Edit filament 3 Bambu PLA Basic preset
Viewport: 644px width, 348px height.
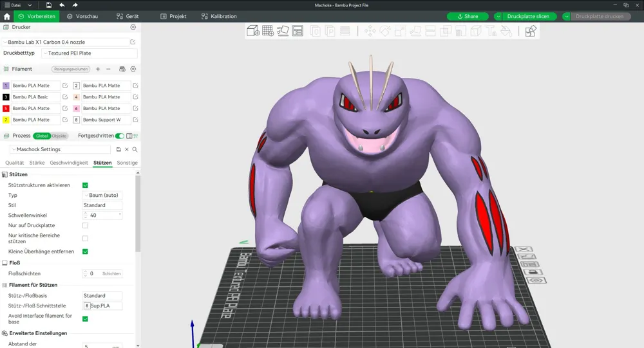65,97
